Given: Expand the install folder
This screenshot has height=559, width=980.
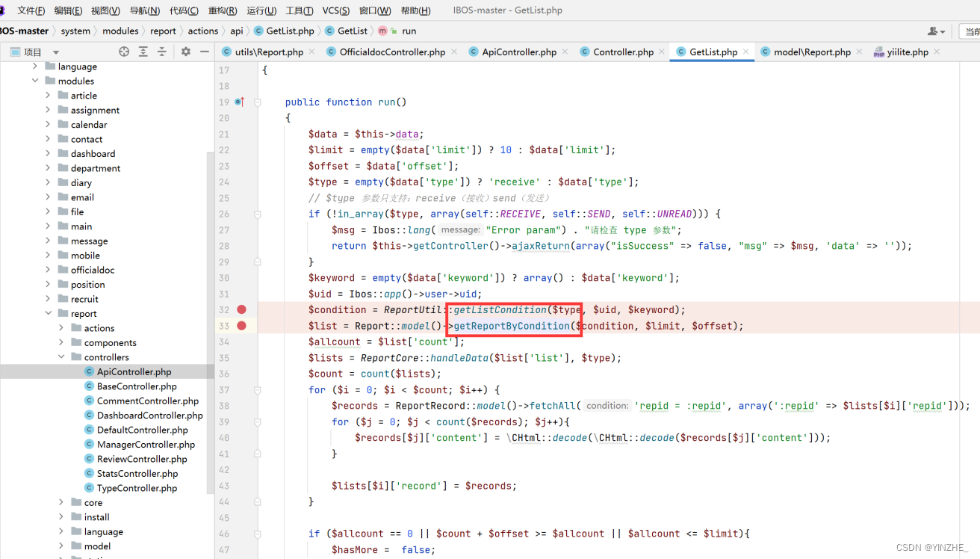Looking at the screenshot, I should tap(61, 517).
